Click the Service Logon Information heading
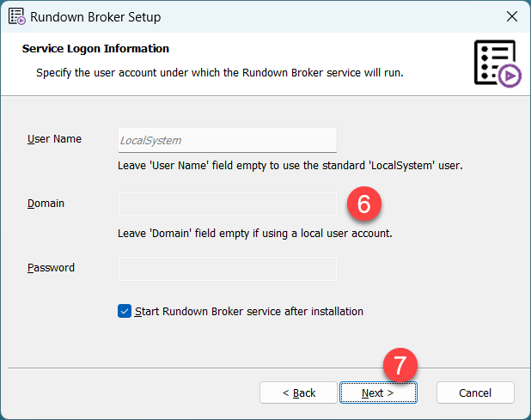This screenshot has width=531, height=420. coord(95,49)
